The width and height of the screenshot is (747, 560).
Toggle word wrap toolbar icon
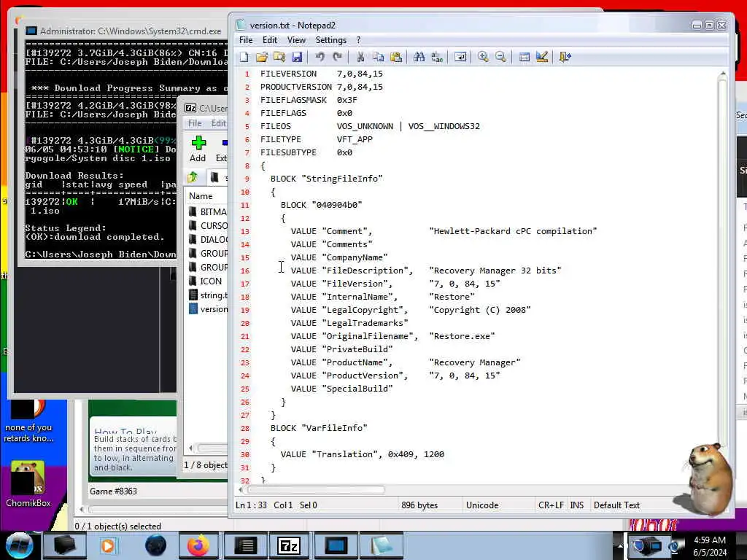pos(460,57)
